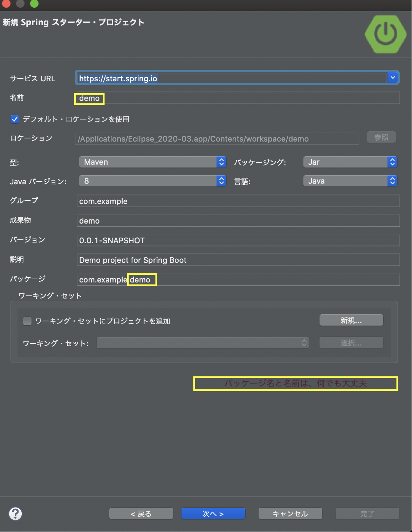412x532 pixels.
Task: Open the Maven type dropdown
Action: 153,162
